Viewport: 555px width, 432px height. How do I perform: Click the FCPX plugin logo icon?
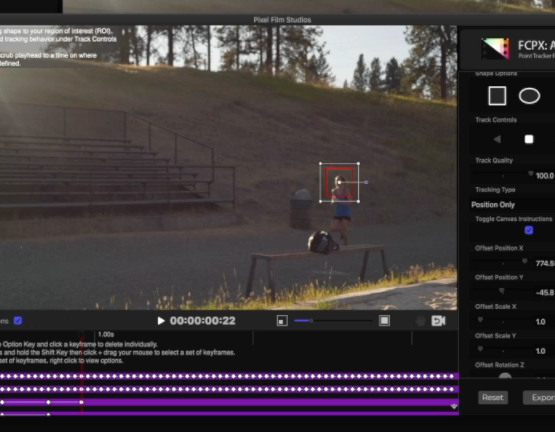pyautogui.click(x=496, y=49)
